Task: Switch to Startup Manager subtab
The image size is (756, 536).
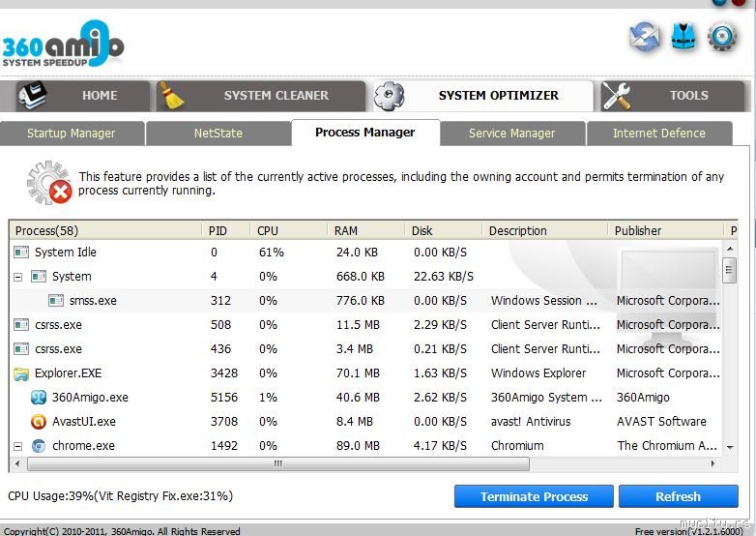Action: click(x=72, y=134)
